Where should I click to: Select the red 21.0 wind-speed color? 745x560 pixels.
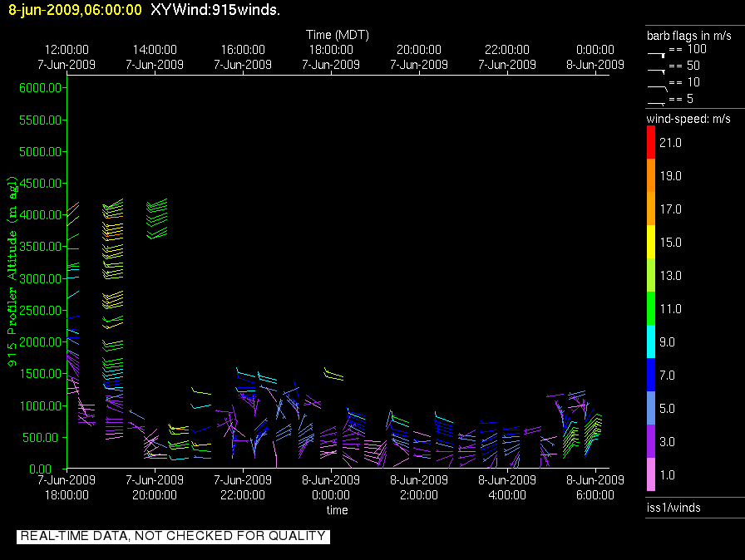[651, 143]
